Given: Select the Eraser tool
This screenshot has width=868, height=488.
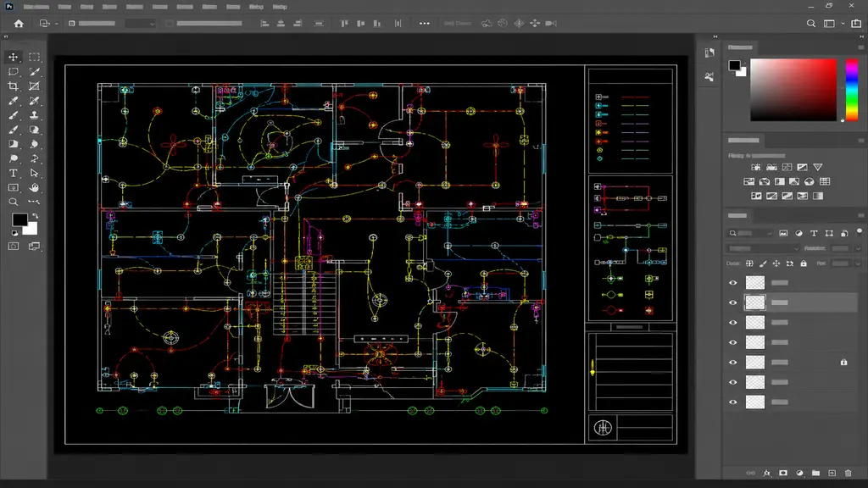Looking at the screenshot, I should 34,130.
